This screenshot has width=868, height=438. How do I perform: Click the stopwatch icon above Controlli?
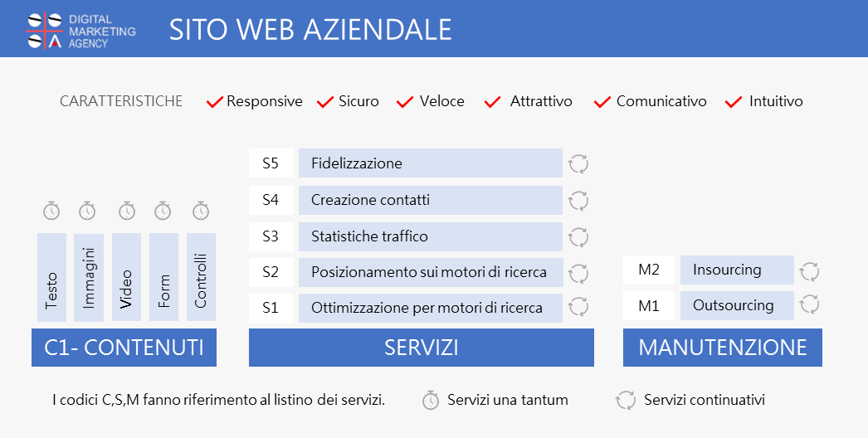[x=201, y=211]
